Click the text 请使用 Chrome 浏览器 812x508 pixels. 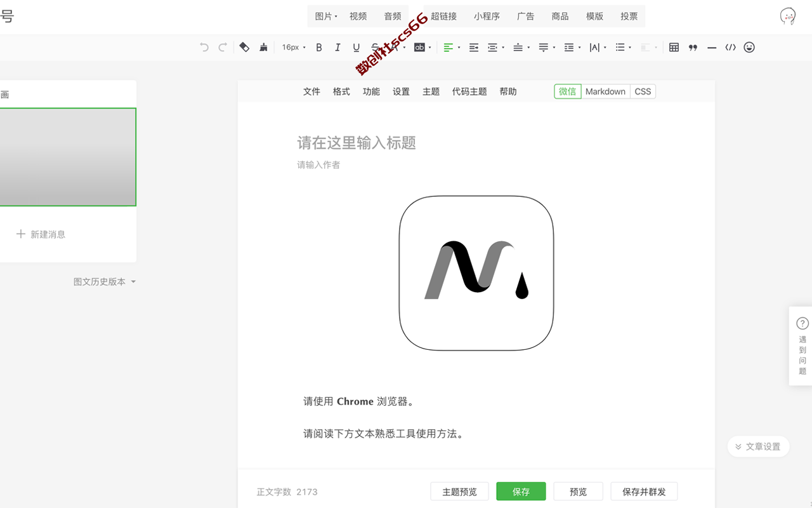coord(359,401)
